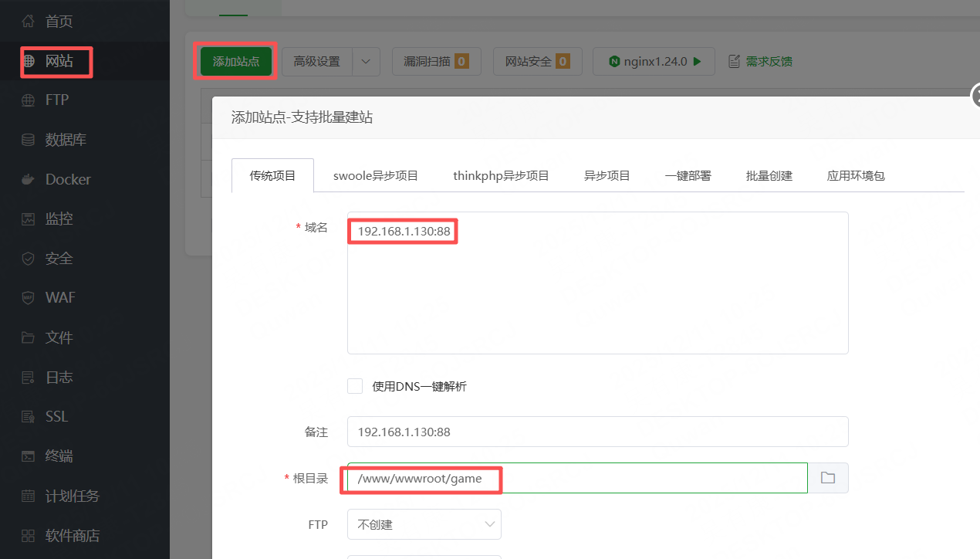Click the 添加站点 button
The image size is (980, 559).
235,61
